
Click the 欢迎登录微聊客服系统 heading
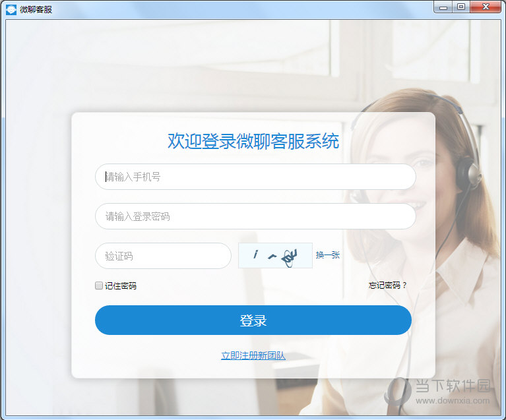click(x=253, y=141)
